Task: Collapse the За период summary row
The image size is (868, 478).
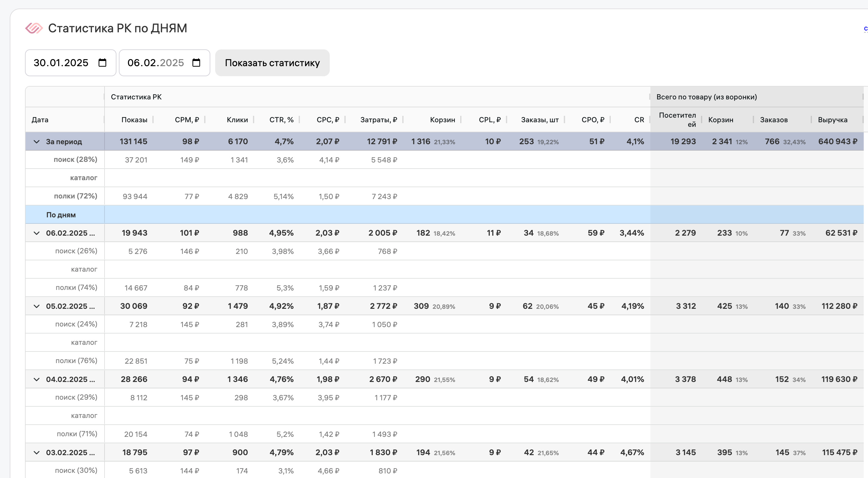Action: [36, 141]
